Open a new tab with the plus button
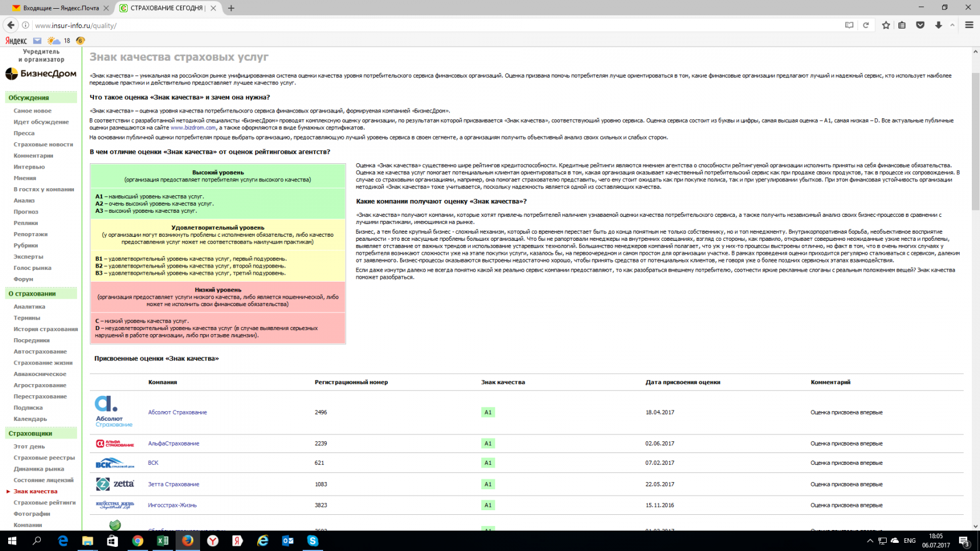The height and width of the screenshot is (551, 980). (x=231, y=8)
